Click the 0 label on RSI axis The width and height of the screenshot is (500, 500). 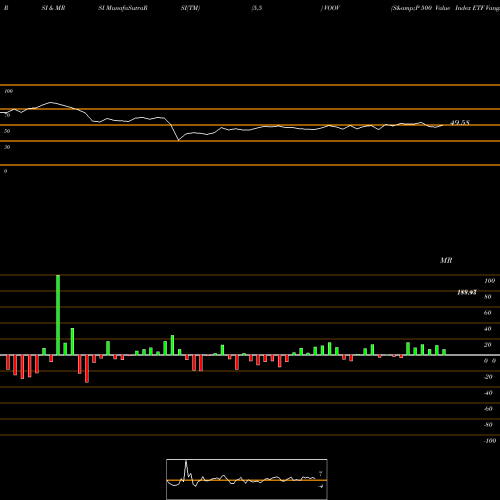(x=6, y=171)
